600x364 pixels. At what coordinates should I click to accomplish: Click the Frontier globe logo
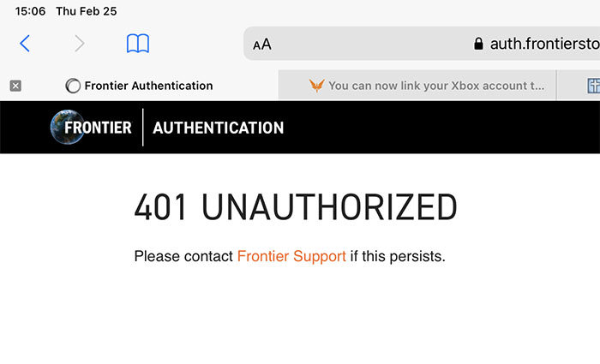click(68, 127)
